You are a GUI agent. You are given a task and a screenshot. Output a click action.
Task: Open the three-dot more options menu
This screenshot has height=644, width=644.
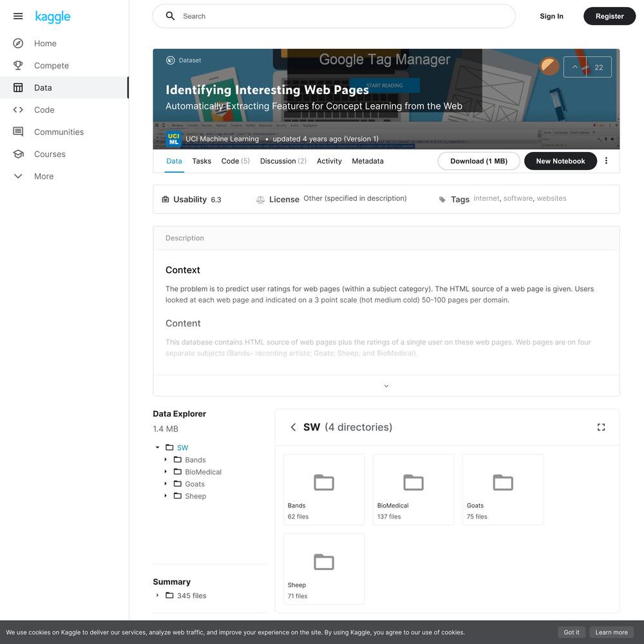[x=606, y=160]
